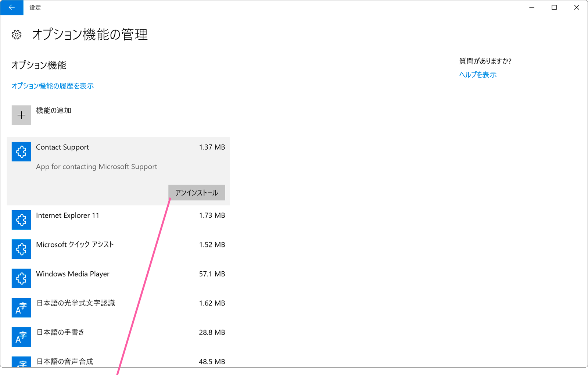Select the Contact Support entry
The width and height of the screenshot is (588, 375).
pos(118,171)
